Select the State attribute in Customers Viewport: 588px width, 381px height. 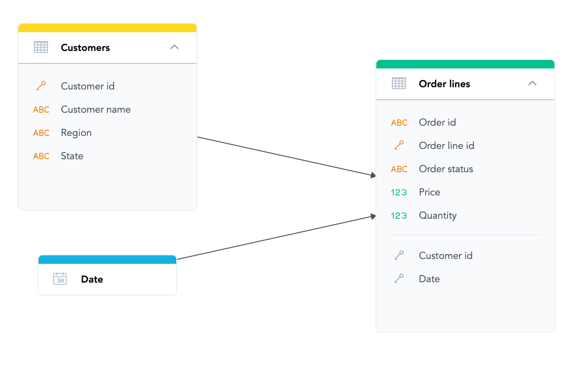pyautogui.click(x=72, y=156)
